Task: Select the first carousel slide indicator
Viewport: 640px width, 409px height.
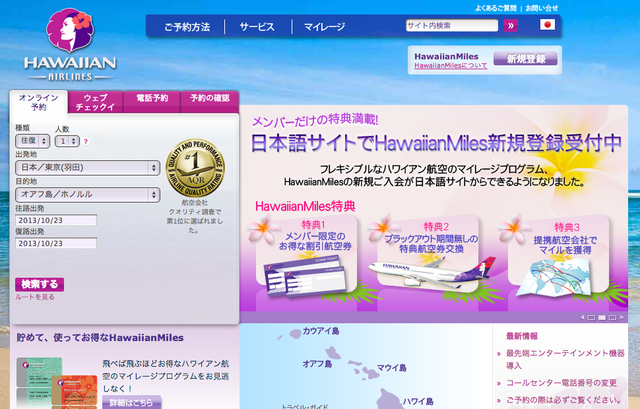Action: [591, 318]
